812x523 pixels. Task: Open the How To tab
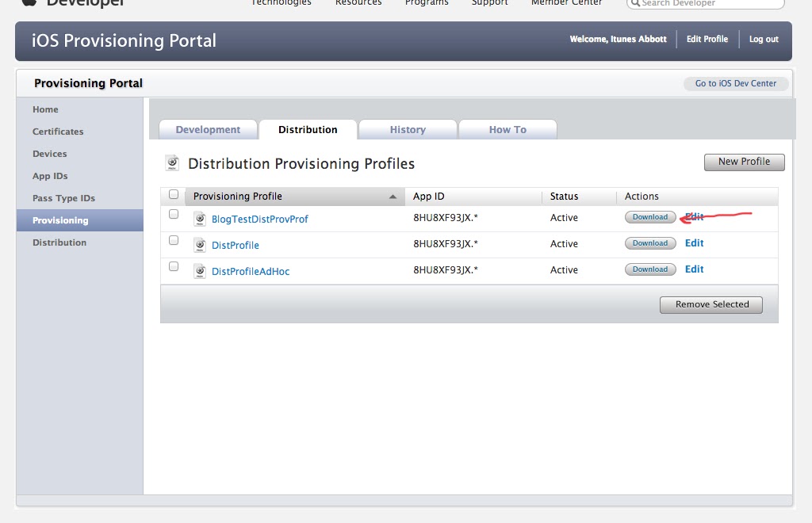coord(507,130)
